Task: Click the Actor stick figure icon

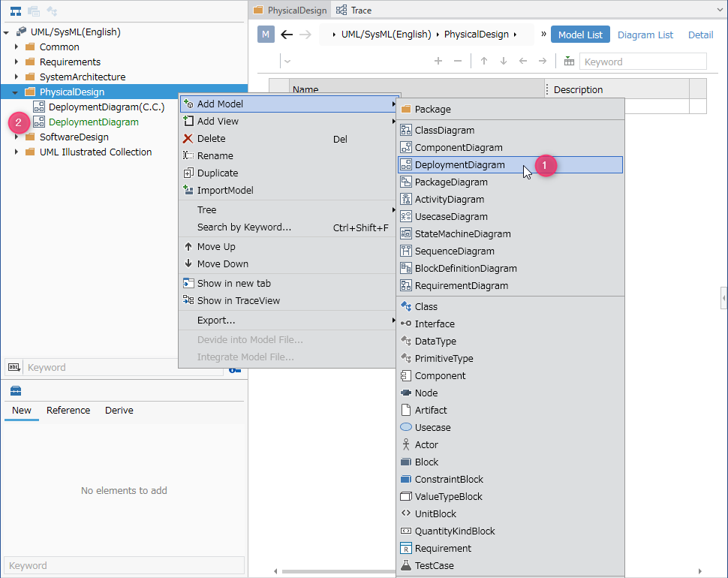Action: (x=406, y=444)
